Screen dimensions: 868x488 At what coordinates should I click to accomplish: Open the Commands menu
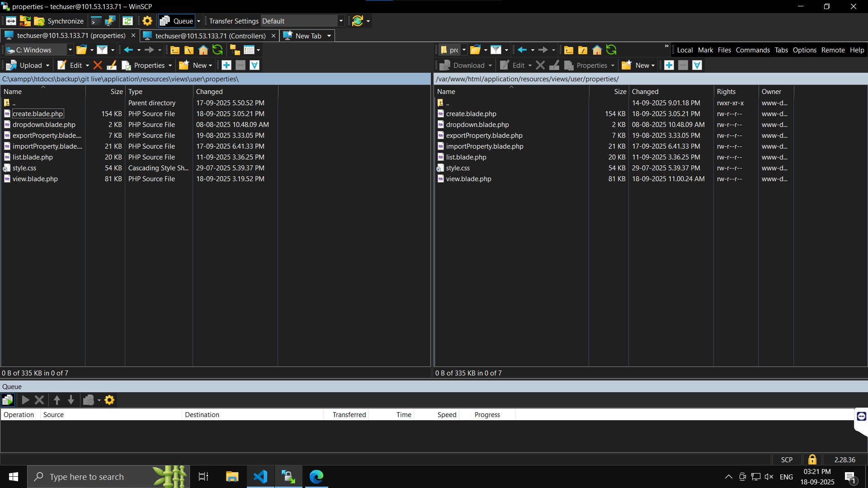(752, 50)
